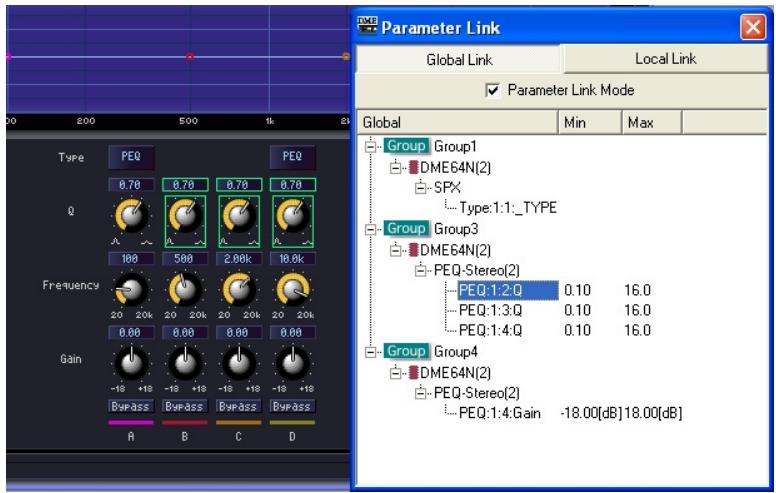Screen dimensions: 776x493
Task: Select the PEQ:1:3:Q tree row
Action: [490, 310]
